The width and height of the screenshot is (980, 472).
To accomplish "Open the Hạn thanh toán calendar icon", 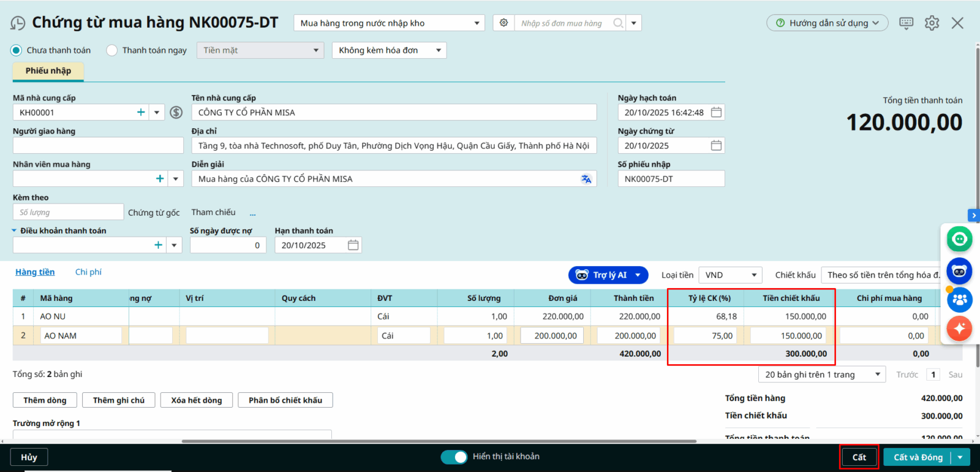I will coord(353,245).
